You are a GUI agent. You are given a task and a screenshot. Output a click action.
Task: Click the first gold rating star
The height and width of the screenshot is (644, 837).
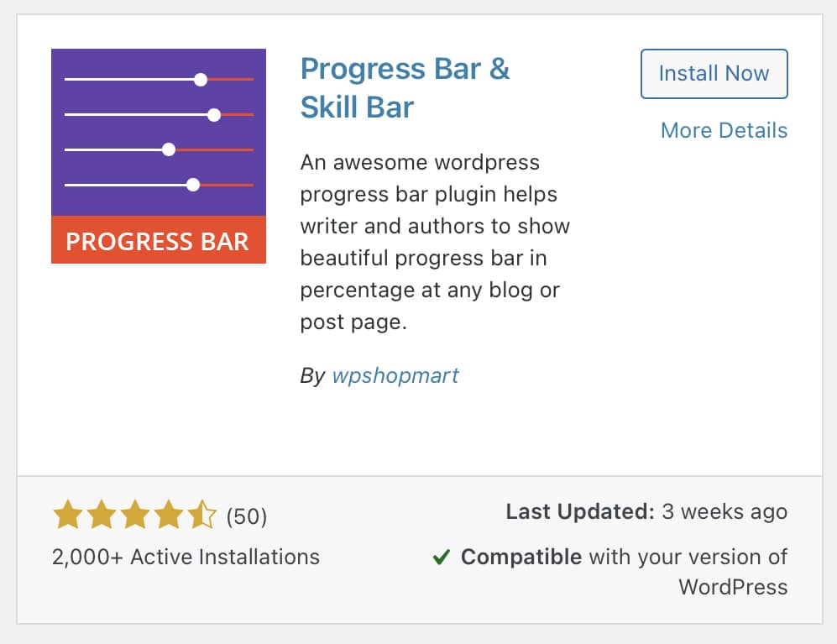tap(67, 516)
